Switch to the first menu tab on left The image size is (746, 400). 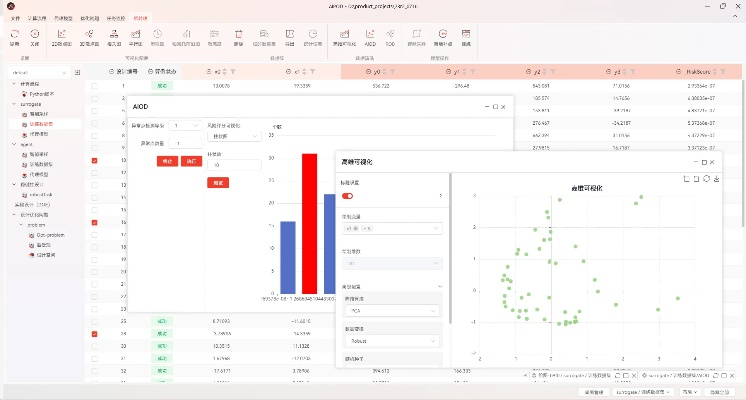[x=15, y=18]
